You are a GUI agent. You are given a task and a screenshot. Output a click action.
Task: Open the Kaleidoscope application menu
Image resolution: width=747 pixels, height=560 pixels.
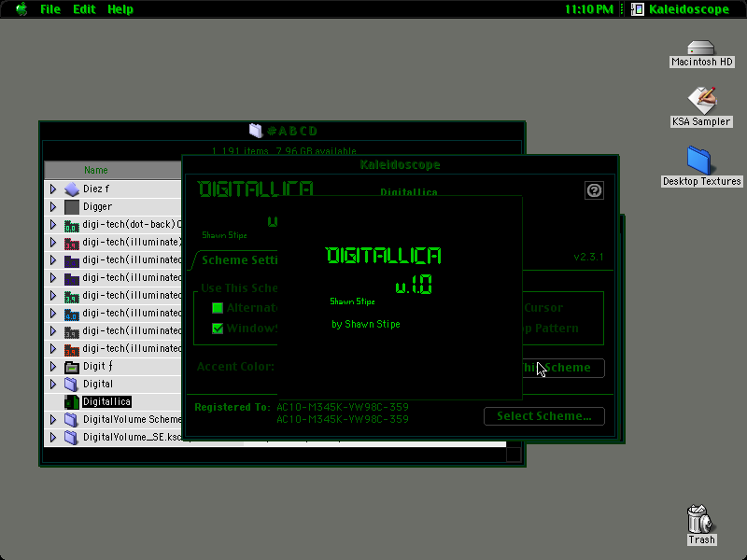click(681, 9)
